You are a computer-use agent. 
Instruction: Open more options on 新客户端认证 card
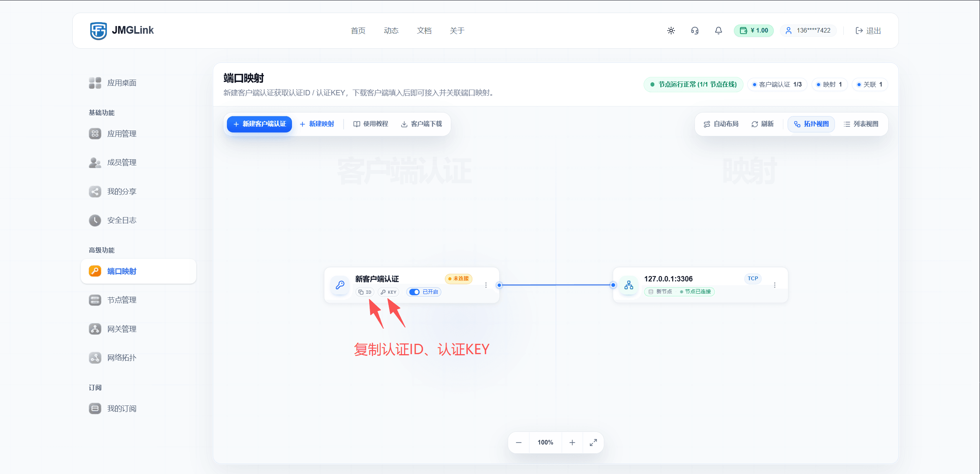coord(486,285)
